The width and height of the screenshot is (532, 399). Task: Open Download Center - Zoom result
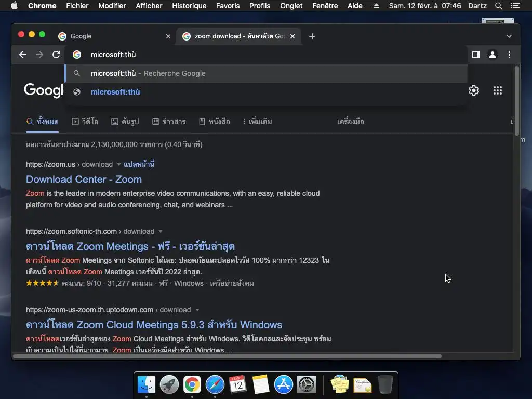tap(84, 179)
